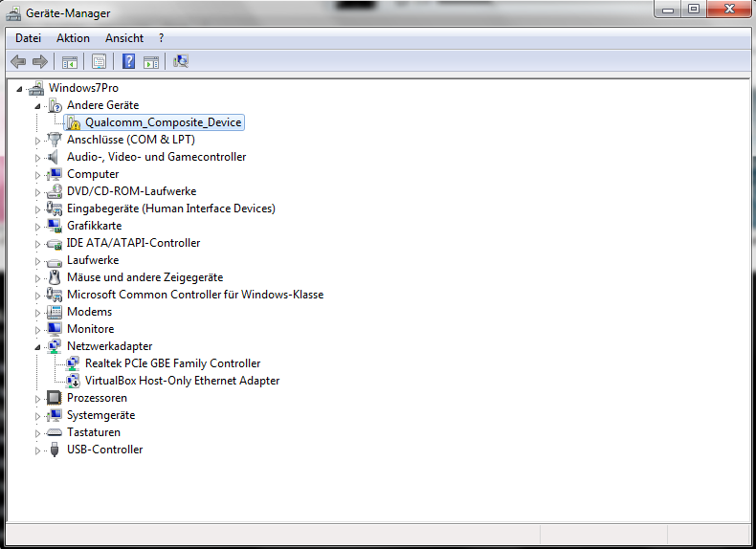
Task: Click the Geräte-Manager title bar icon
Action: click(13, 13)
